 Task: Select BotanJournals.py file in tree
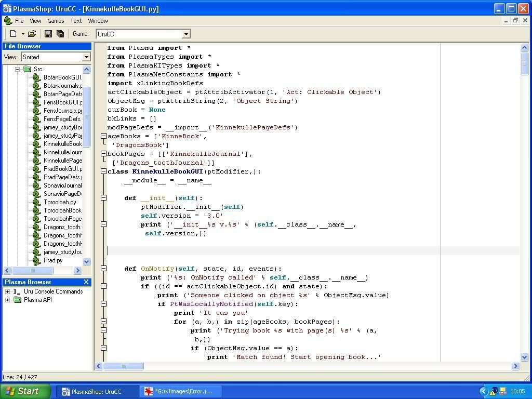[63, 86]
